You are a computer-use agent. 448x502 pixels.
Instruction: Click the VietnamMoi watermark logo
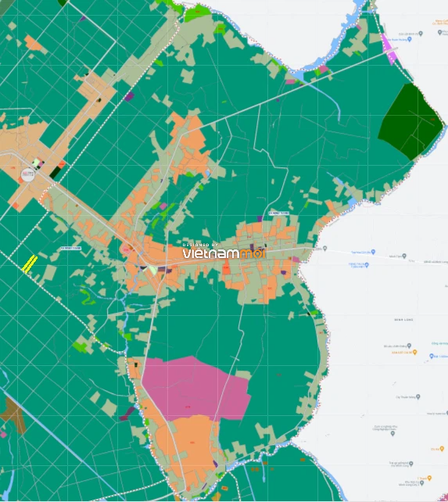[224, 251]
